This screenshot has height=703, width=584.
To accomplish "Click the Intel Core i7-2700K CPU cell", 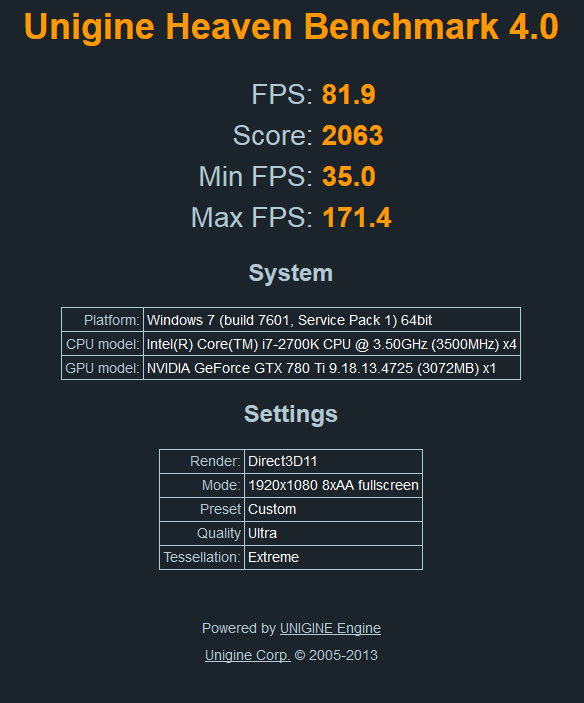I will 332,344.
